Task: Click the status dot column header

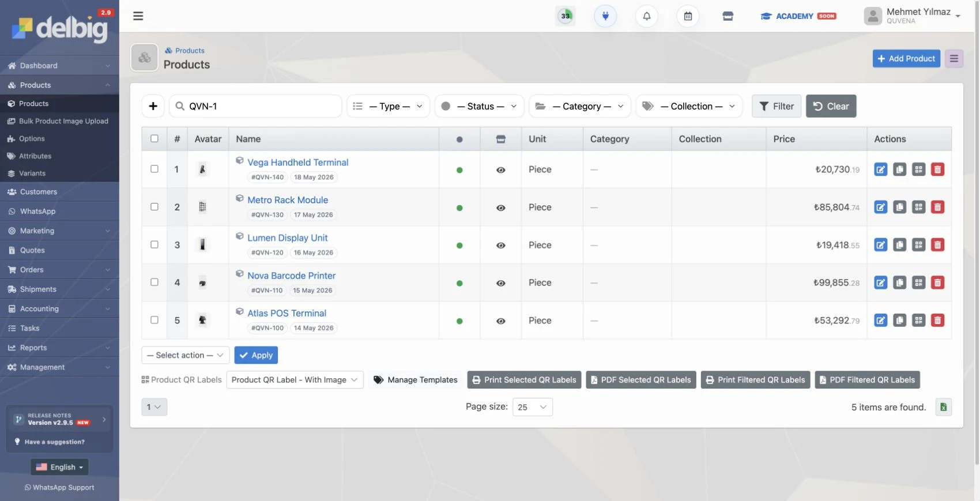Action: click(459, 140)
